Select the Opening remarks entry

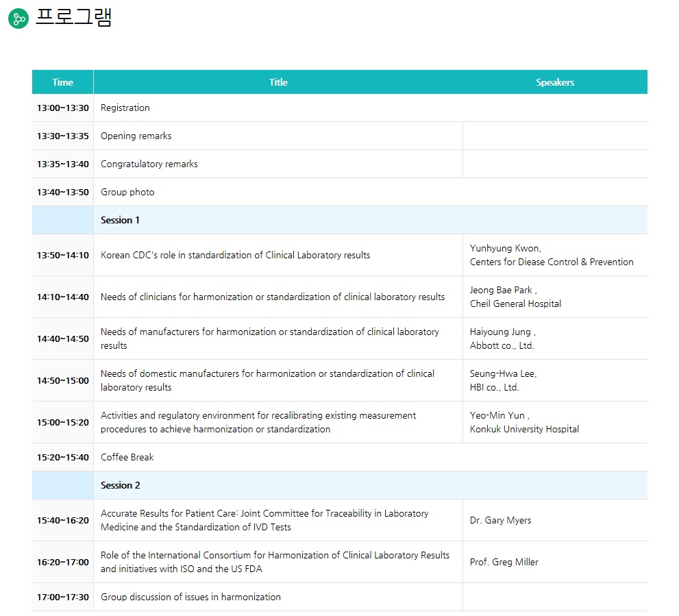(x=136, y=136)
